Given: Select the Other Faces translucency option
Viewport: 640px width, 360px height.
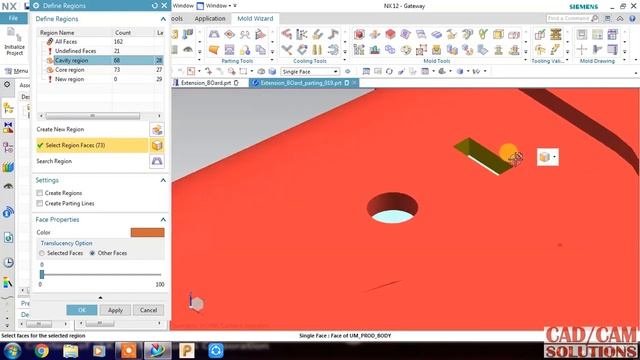Looking at the screenshot, I should pyautogui.click(x=92, y=253).
